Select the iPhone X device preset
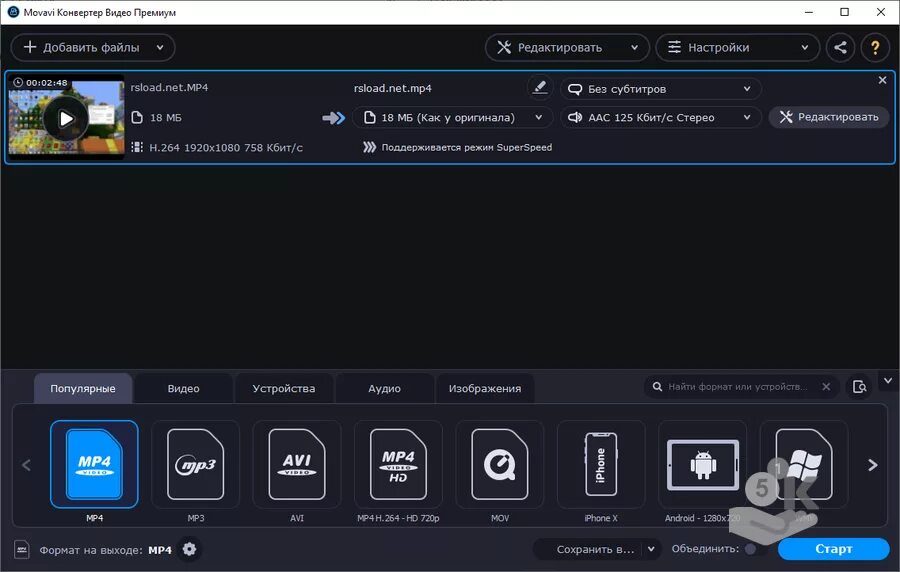 pyautogui.click(x=601, y=464)
